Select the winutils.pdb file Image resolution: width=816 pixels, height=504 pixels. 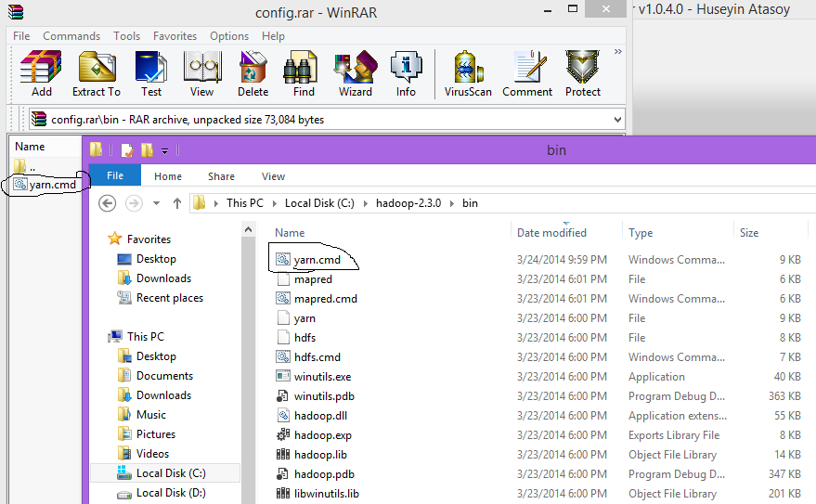click(324, 396)
